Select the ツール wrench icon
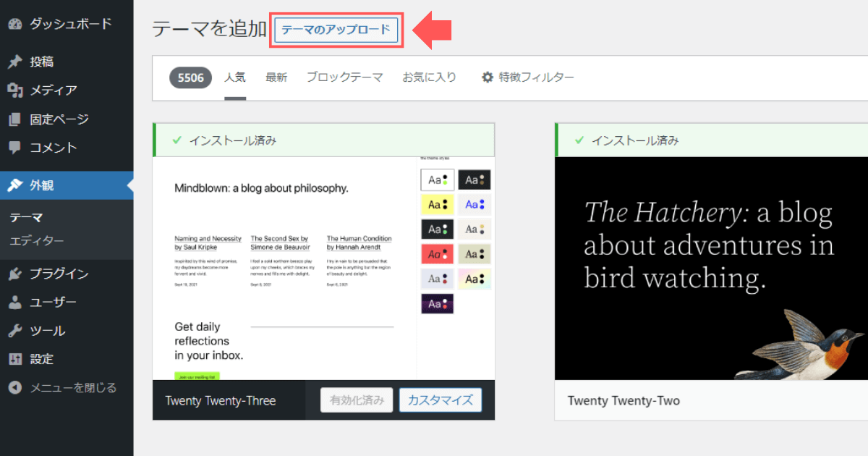This screenshot has height=456, width=868. click(16, 330)
